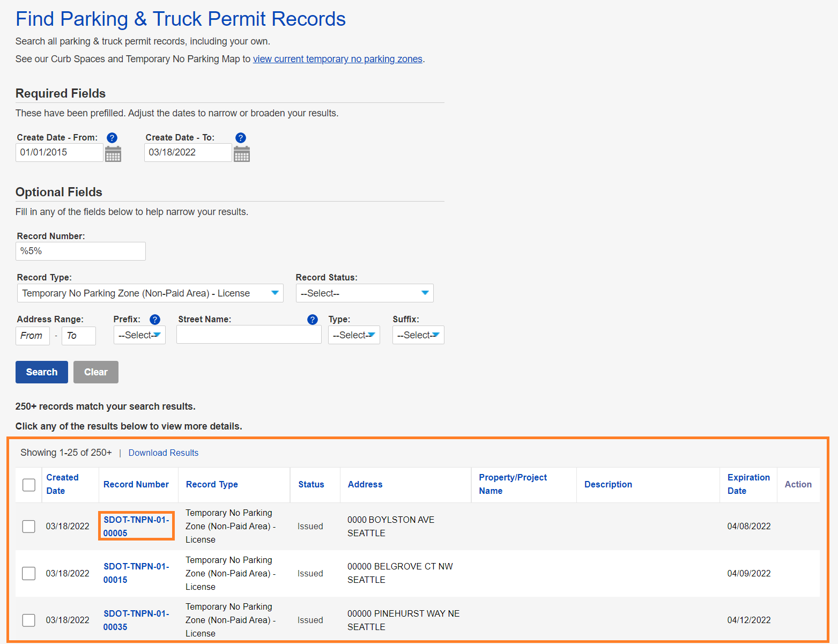Check the checkbox for record SDOT-TNPN-01-00015
This screenshot has width=838, height=644.
click(28, 573)
